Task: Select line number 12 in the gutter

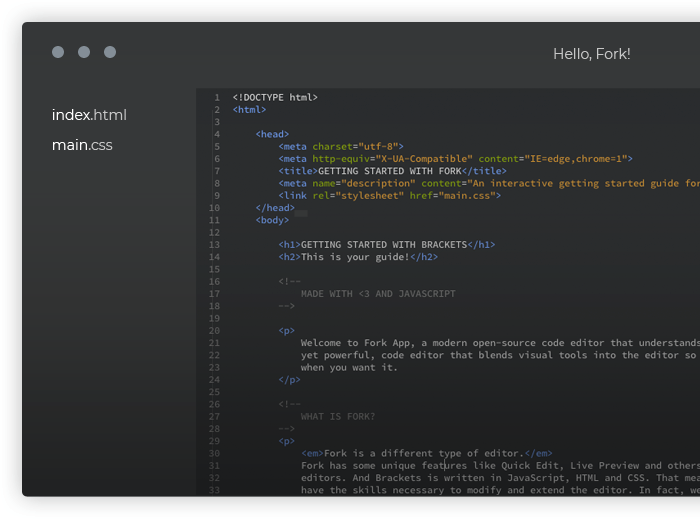Action: coord(214,232)
